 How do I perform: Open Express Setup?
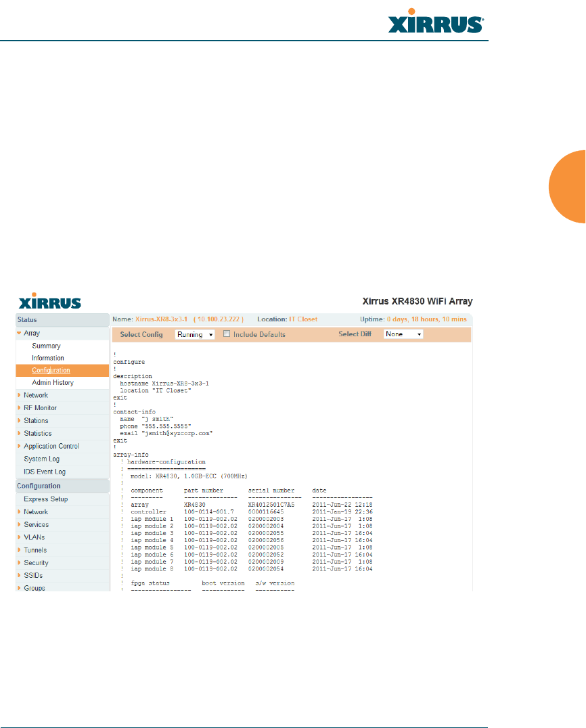click(x=45, y=499)
